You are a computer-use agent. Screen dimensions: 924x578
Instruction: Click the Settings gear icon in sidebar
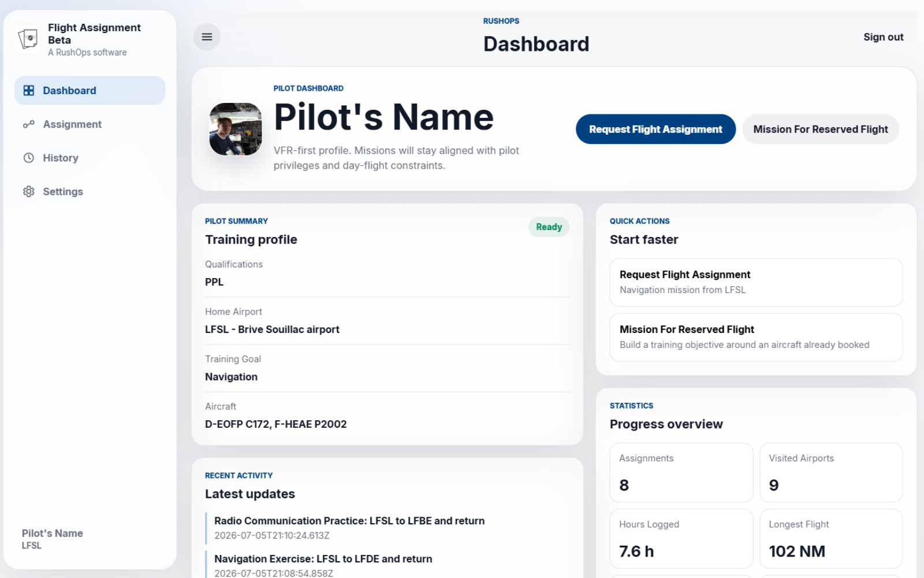pos(28,191)
